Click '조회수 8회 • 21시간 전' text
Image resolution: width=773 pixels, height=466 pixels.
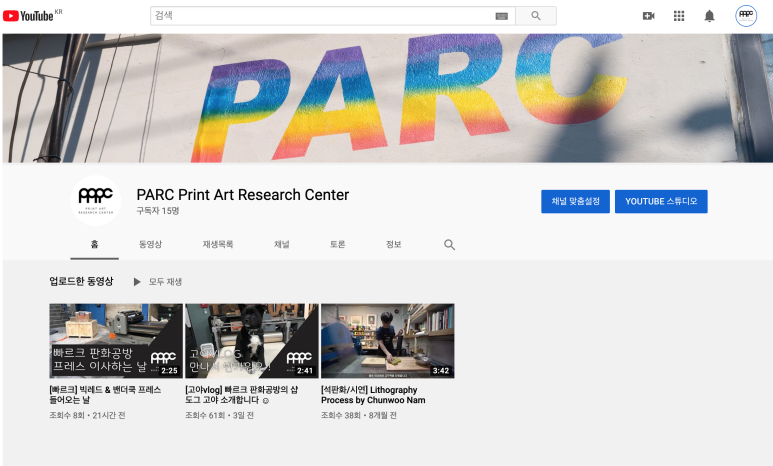pyautogui.click(x=87, y=415)
